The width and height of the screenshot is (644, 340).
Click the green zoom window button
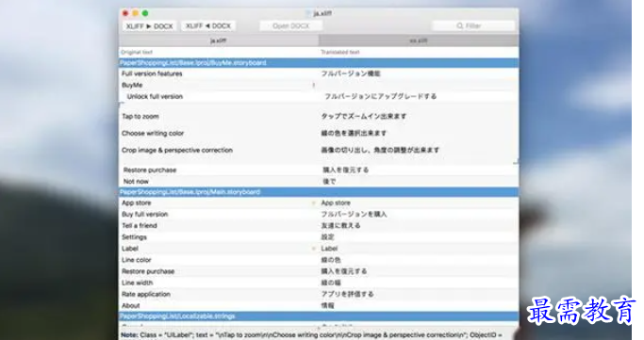point(145,13)
